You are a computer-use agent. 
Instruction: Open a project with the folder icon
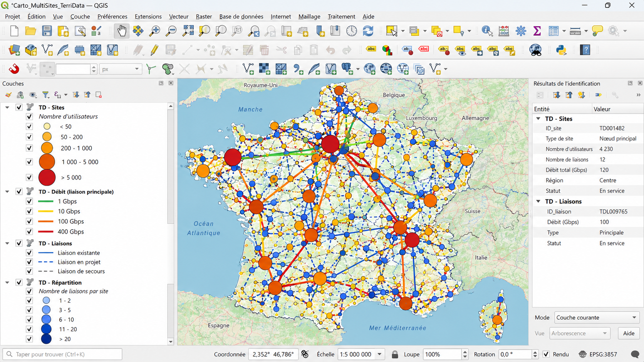[x=30, y=31]
